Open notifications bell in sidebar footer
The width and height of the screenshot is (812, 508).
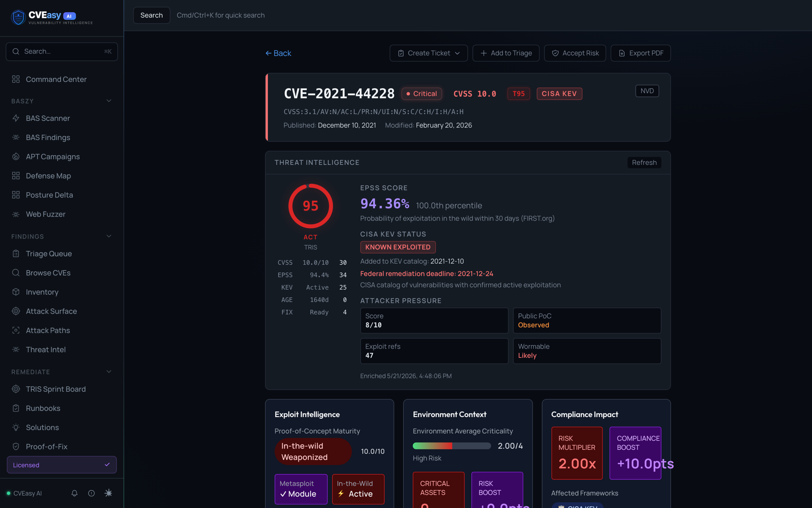[x=74, y=493]
